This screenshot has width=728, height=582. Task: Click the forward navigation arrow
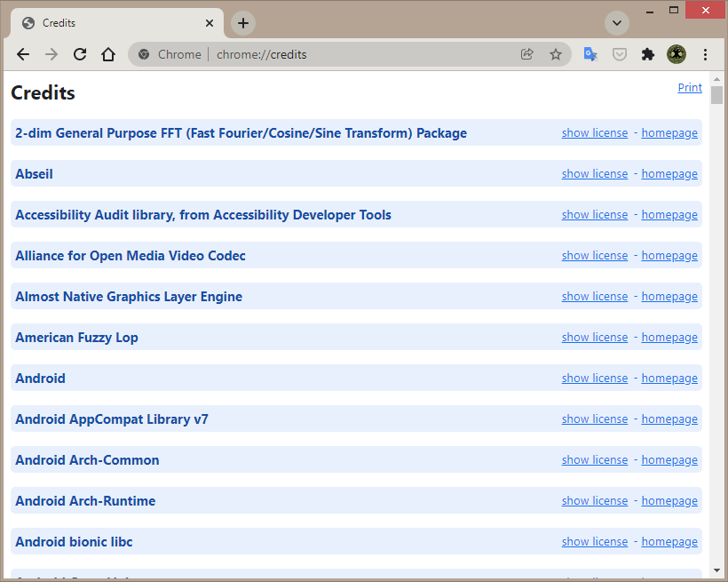tap(51, 54)
